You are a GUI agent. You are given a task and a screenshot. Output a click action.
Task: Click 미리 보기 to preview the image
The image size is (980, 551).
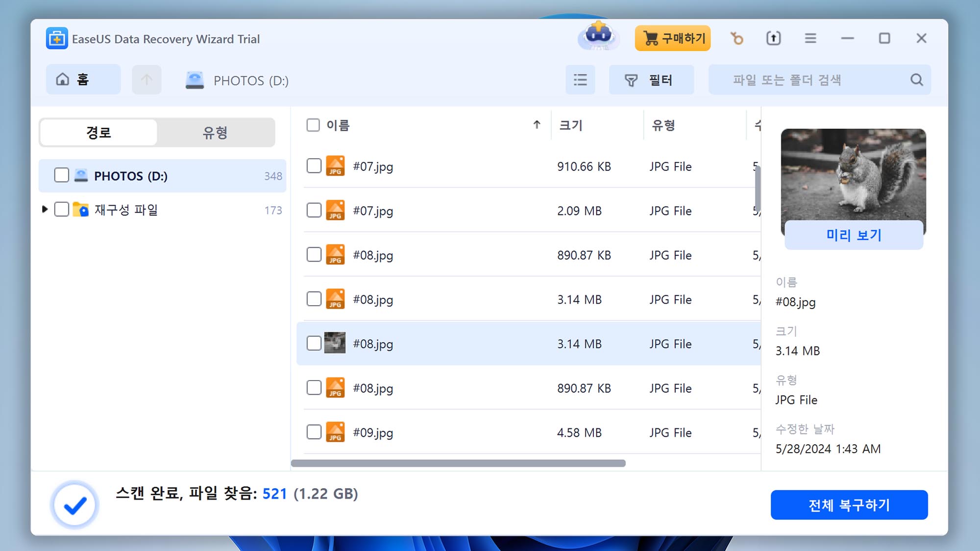click(x=853, y=235)
